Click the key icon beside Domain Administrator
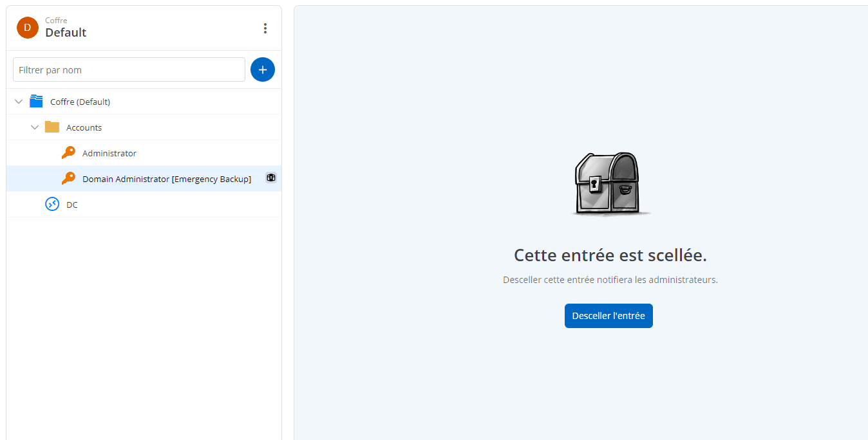 click(68, 178)
